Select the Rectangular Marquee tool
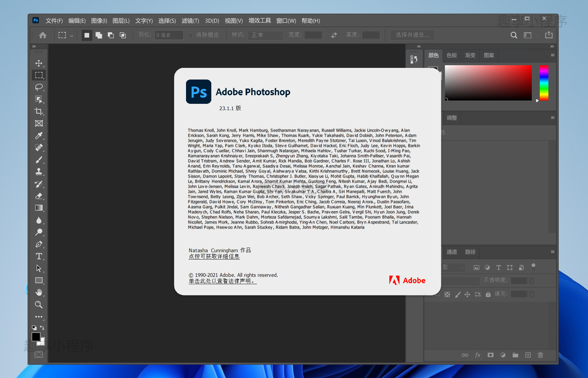 point(39,75)
